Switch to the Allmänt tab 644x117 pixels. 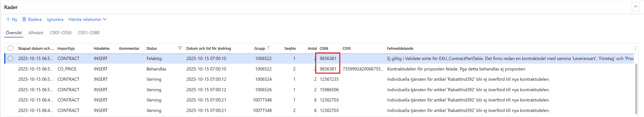click(36, 33)
